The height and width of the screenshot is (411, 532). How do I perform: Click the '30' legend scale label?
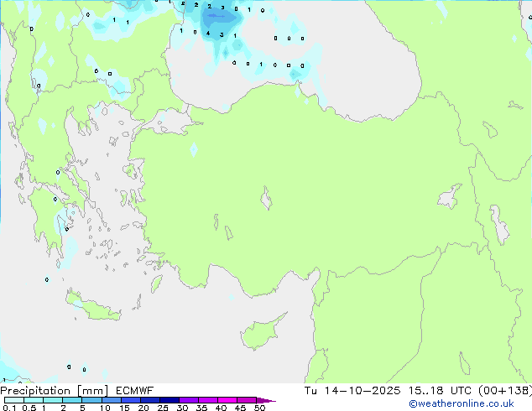point(182,408)
